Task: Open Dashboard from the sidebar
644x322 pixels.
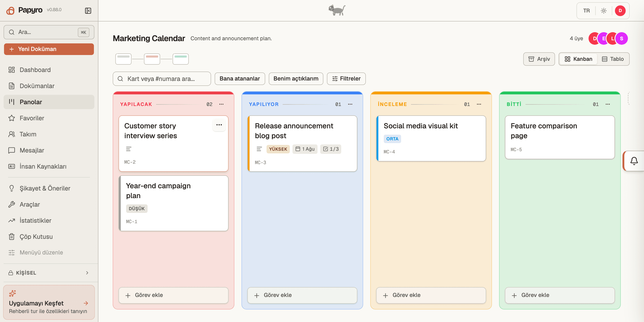Action: click(49, 70)
